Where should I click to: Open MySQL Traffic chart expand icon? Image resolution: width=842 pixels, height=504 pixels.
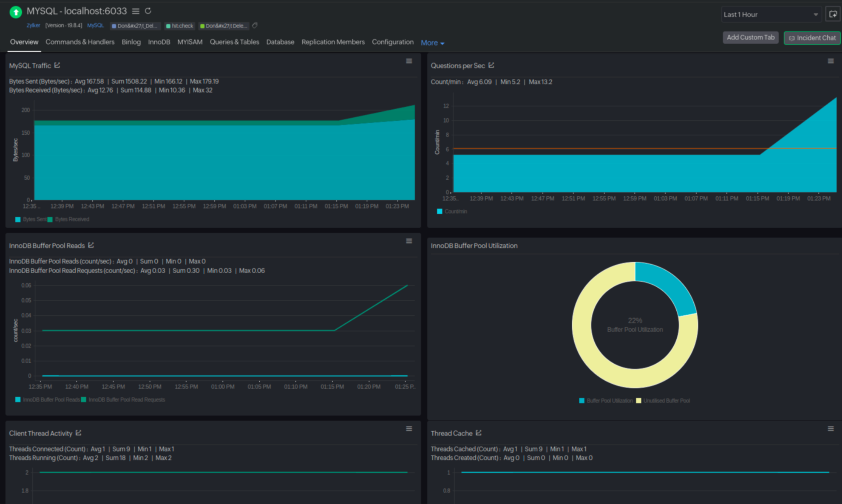point(57,65)
